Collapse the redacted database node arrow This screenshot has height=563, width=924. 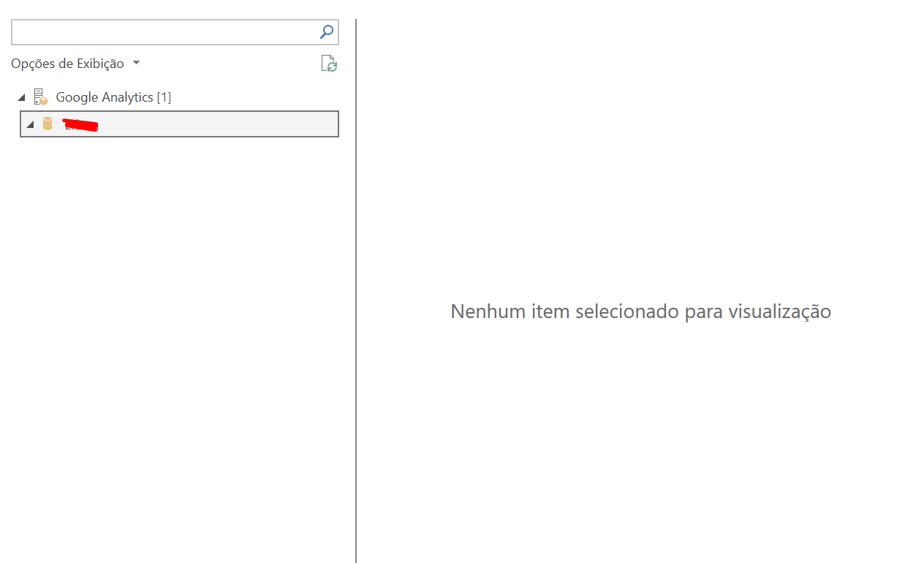pos(30,124)
